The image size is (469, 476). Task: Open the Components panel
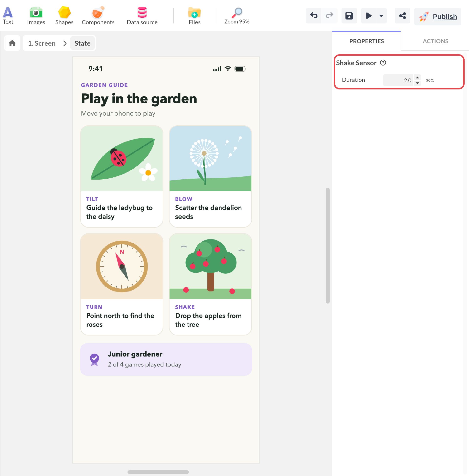point(98,16)
